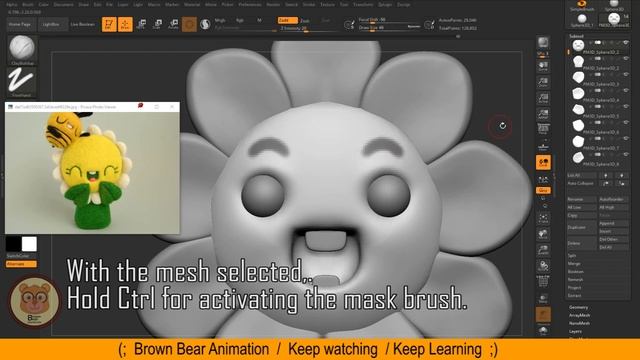The image size is (640, 360).
Task: Expand the NanoMesh palette
Action: (579, 323)
